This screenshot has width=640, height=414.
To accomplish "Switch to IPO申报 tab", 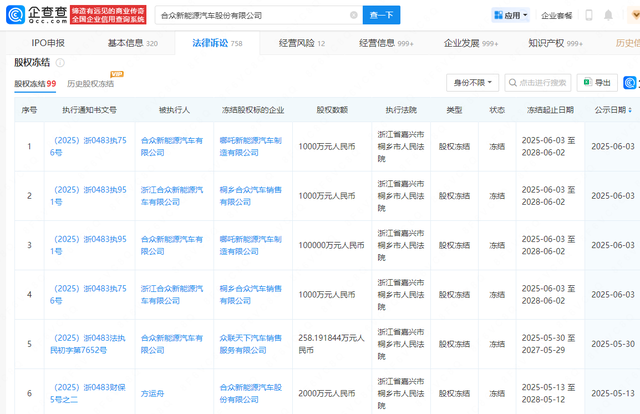I will (48, 43).
